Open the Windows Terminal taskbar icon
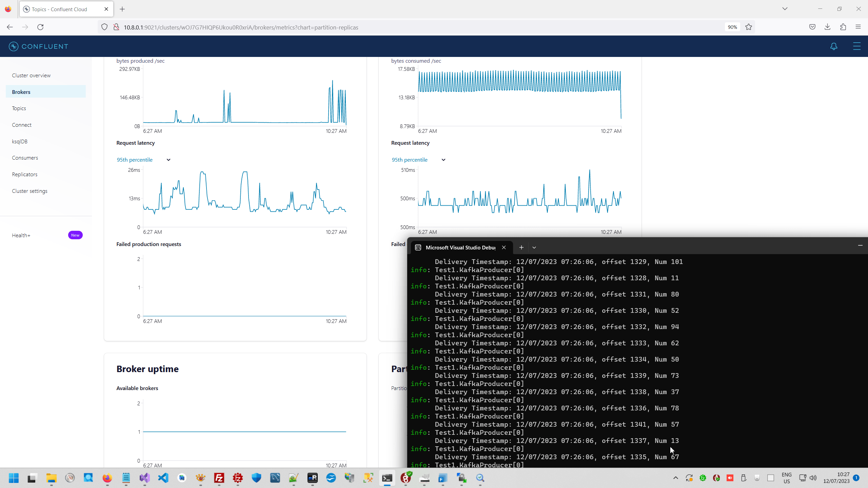The width and height of the screenshot is (868, 488). pos(387,479)
